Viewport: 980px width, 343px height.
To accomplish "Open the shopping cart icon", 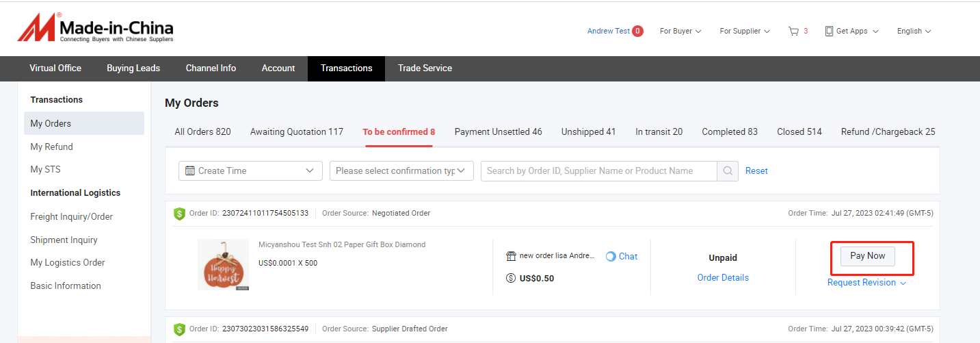I will click(x=793, y=31).
